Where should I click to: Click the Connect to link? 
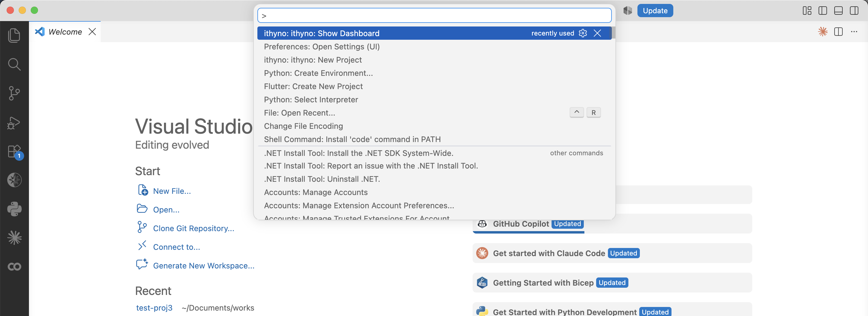coord(177,247)
